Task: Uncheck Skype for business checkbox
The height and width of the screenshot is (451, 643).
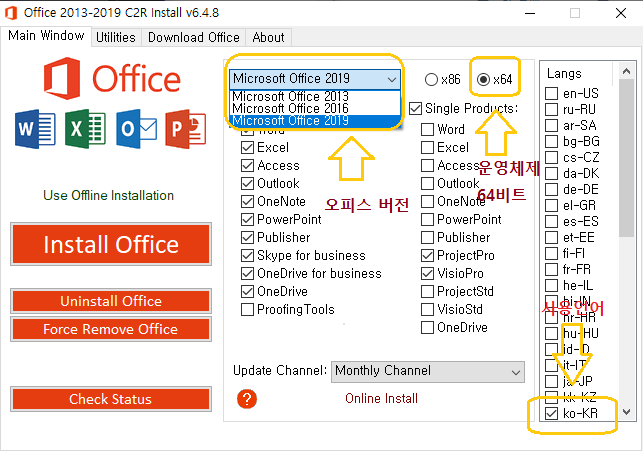Action: 247,256
